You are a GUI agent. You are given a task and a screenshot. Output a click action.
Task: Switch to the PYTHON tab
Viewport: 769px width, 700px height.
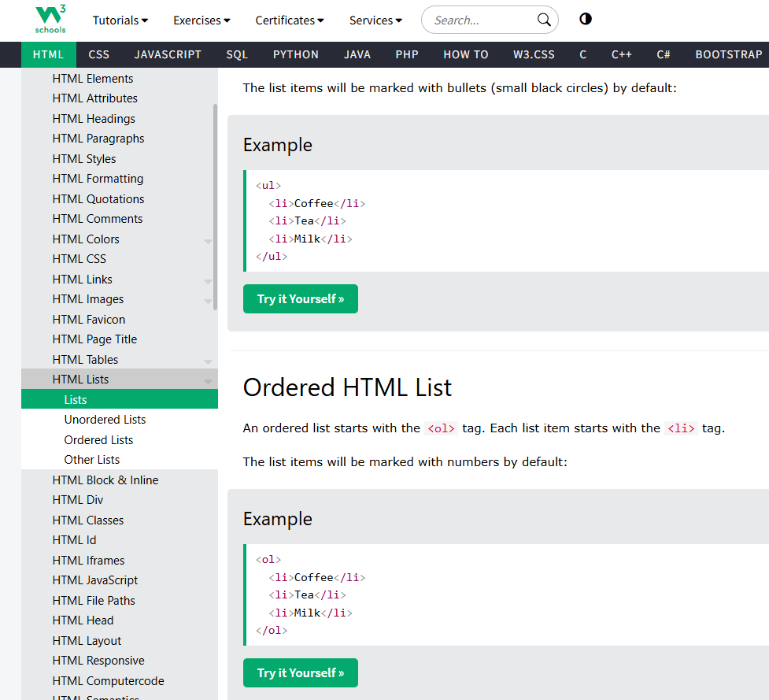click(x=296, y=54)
